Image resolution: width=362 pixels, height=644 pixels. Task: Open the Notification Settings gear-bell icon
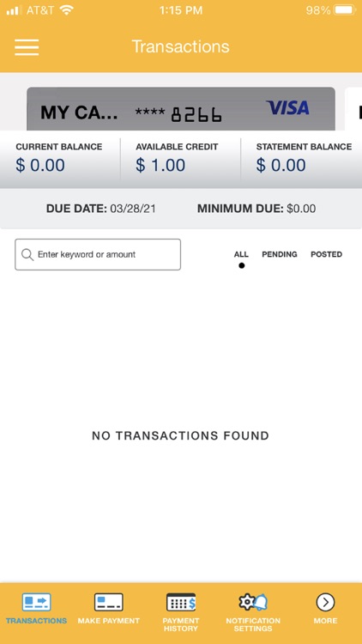253,602
